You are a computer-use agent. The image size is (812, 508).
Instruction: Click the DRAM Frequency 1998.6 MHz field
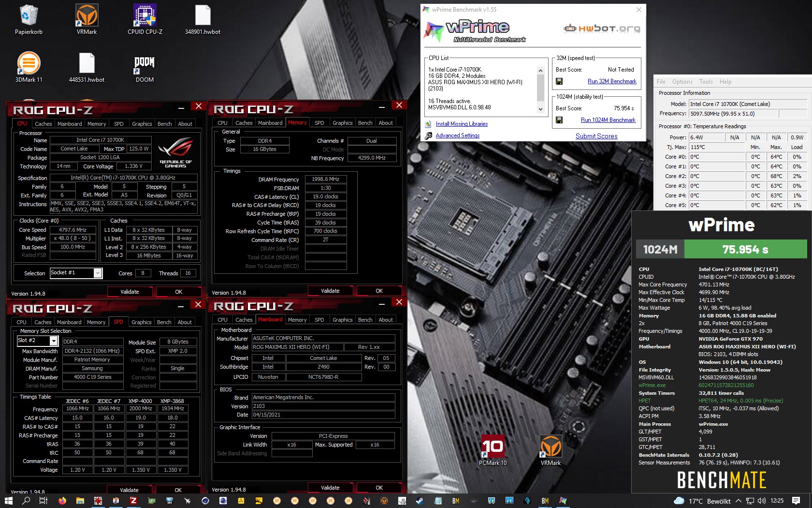pos(325,179)
